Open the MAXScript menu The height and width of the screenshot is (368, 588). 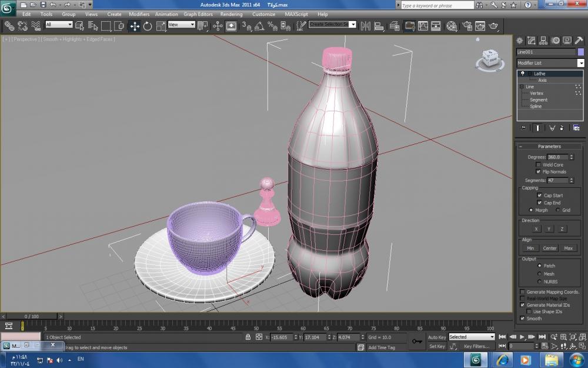296,14
